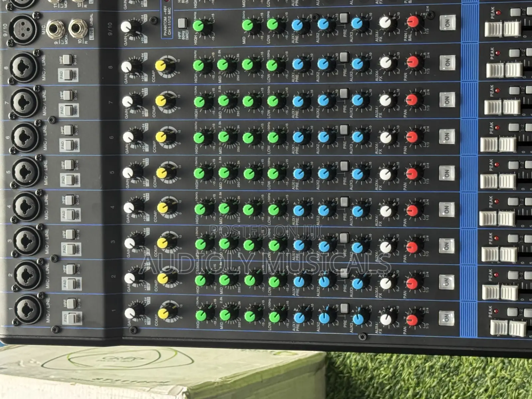532x399 pixels.
Task: Toggle the channel 5 HPF switch
Action: (x=69, y=165)
